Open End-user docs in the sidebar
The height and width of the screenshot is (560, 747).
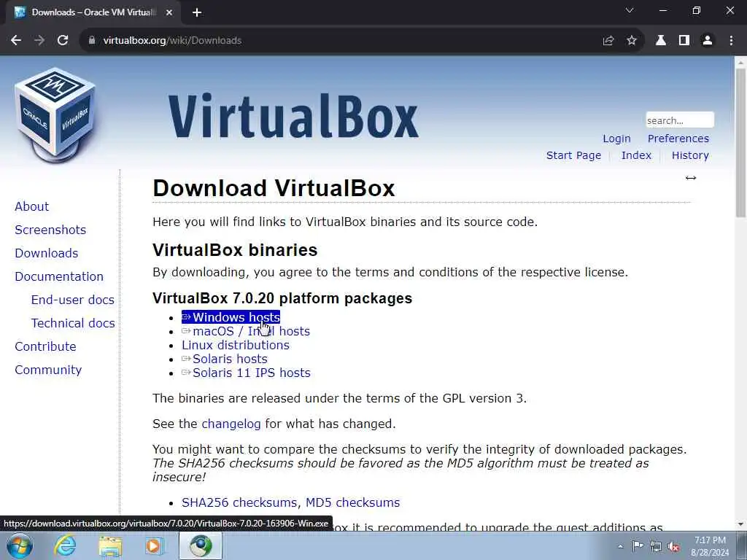pos(72,300)
